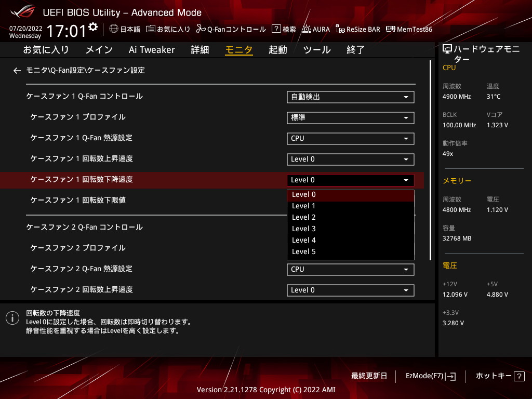This screenshot has width=532, height=399.
Task: Click the 検索 search question icon
Action: 276,29
